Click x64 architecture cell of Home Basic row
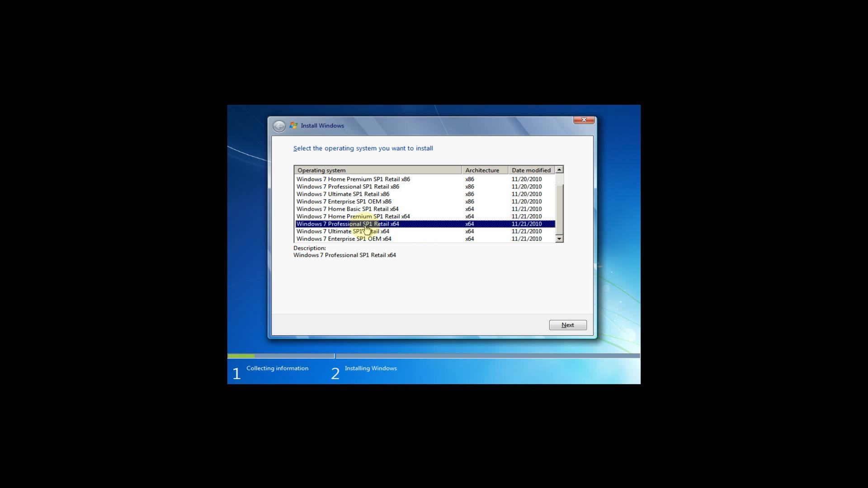Image resolution: width=868 pixels, height=488 pixels. pos(470,209)
